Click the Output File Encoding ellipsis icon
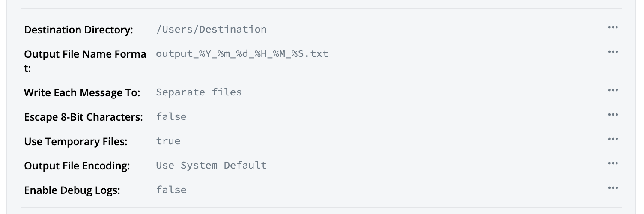This screenshot has width=644, height=214. point(613,163)
